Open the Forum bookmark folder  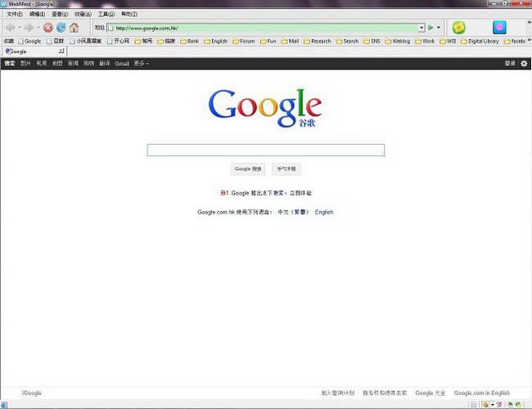(x=244, y=42)
